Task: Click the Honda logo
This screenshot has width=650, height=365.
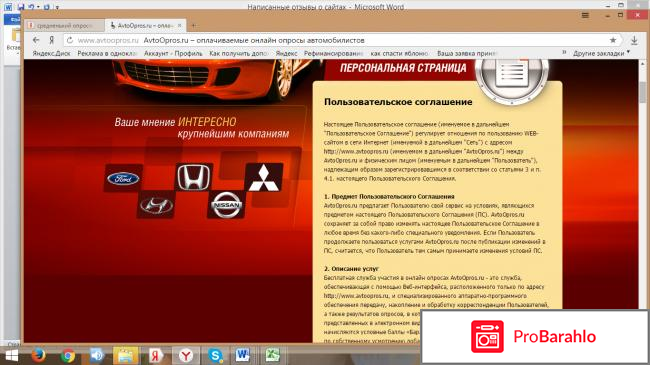Action: (x=194, y=177)
